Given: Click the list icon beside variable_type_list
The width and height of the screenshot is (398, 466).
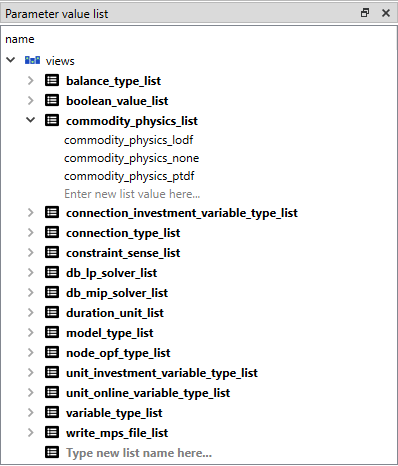Looking at the screenshot, I should [x=52, y=412].
